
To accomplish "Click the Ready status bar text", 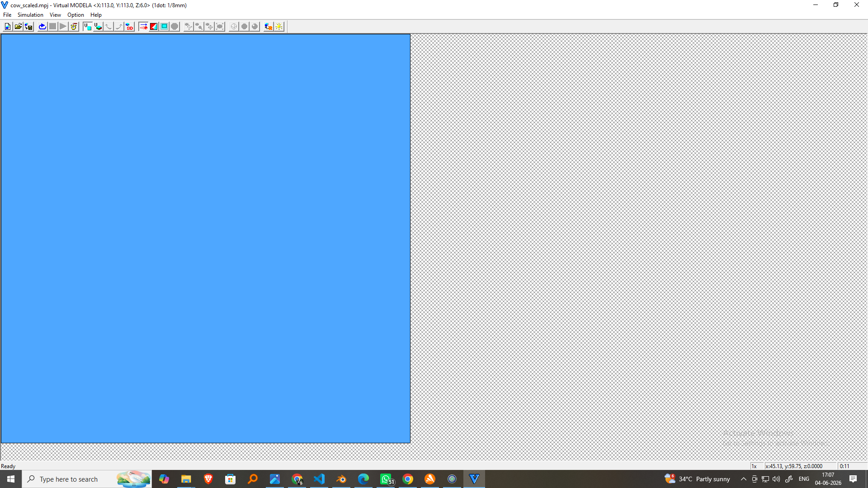I will tap(8, 466).
